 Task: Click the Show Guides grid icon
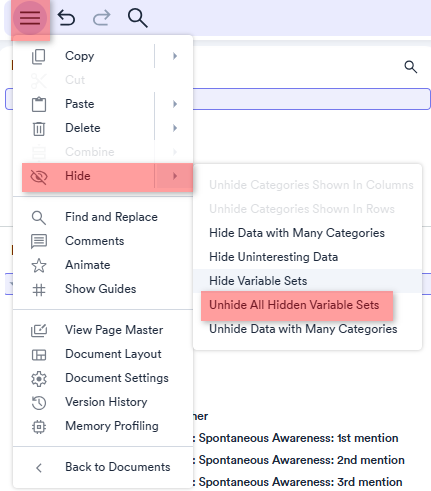tap(39, 289)
